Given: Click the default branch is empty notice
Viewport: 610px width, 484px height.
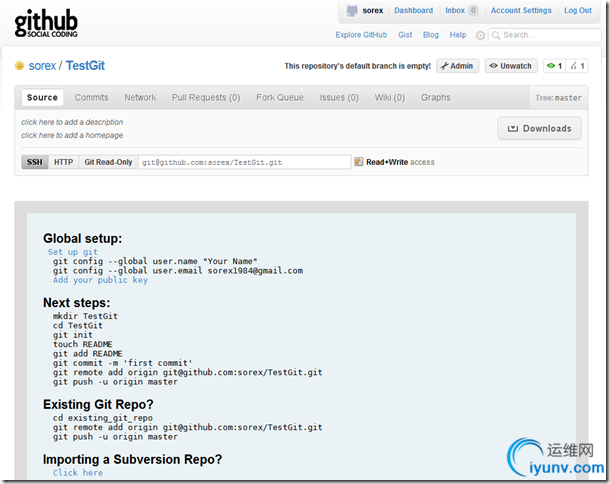Looking at the screenshot, I should click(358, 66).
